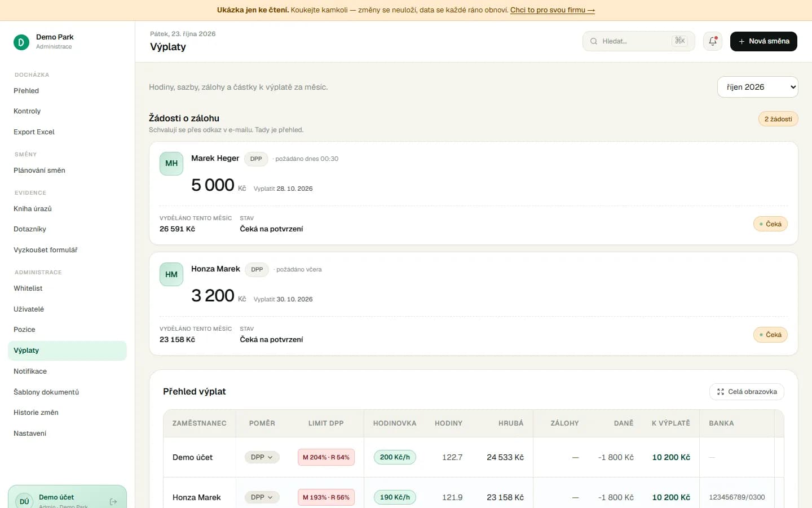Image resolution: width=812 pixels, height=508 pixels.
Task: Click the Celá obrazovka fullscreen button
Action: click(747, 392)
